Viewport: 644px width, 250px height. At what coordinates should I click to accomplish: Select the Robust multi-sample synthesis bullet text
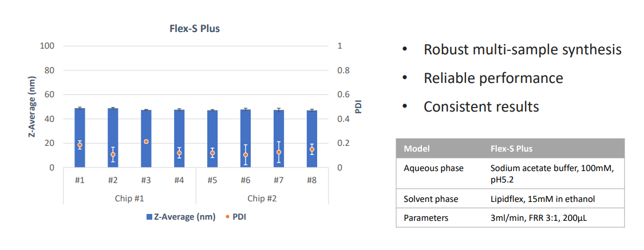pos(522,49)
